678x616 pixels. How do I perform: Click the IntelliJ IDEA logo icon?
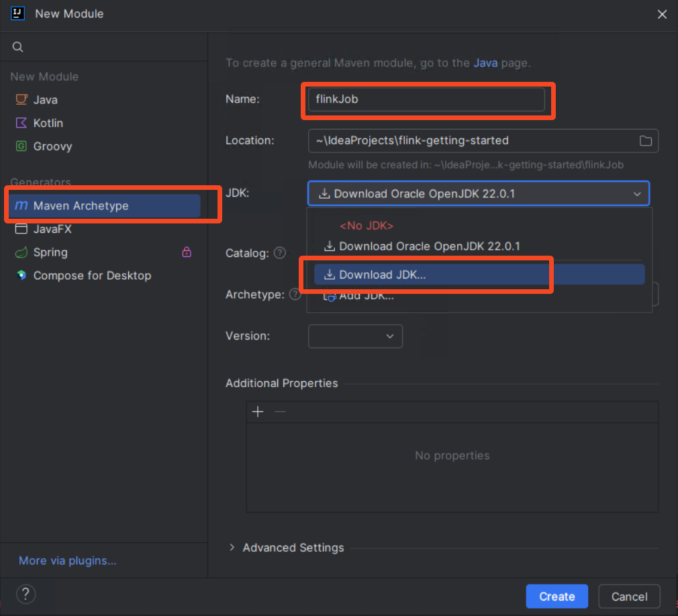tap(17, 13)
